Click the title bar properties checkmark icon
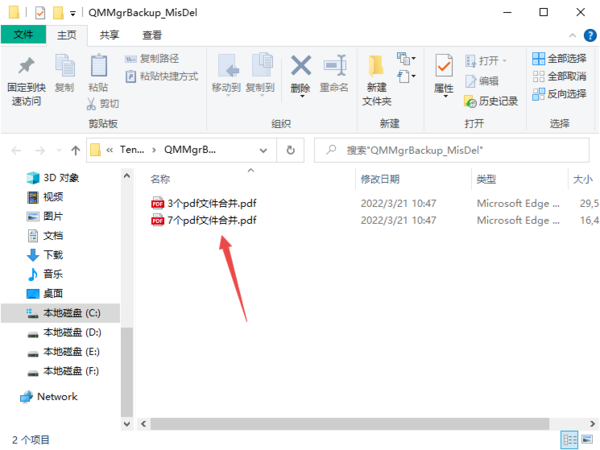600x450 pixels. point(40,13)
